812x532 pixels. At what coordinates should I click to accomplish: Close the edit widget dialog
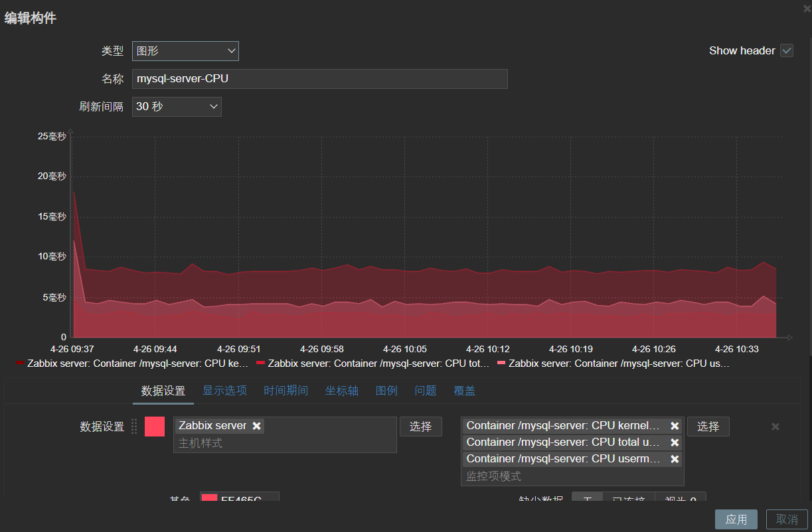click(x=807, y=8)
